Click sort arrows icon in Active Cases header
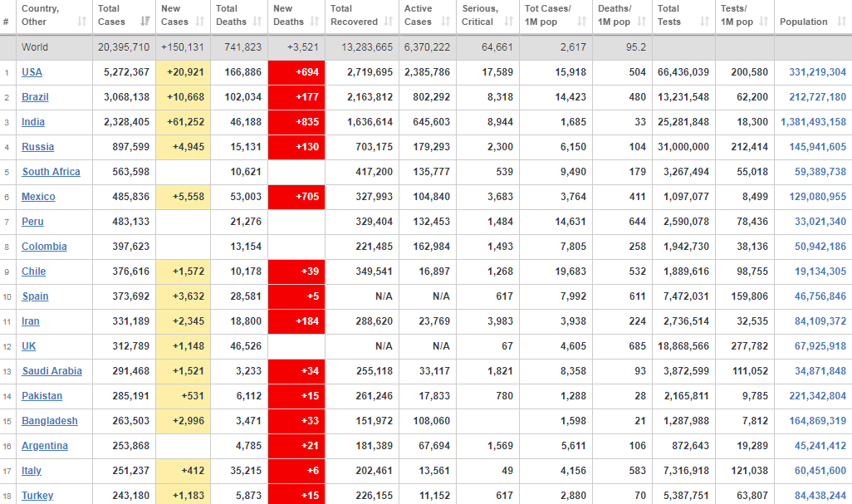Image resolution: width=852 pixels, height=504 pixels. pos(444,22)
